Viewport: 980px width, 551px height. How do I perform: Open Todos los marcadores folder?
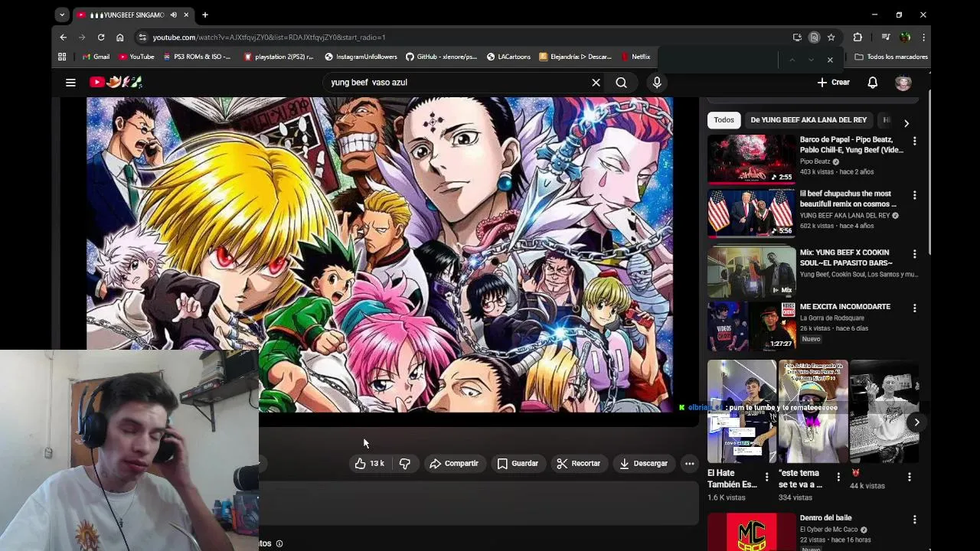(x=891, y=57)
